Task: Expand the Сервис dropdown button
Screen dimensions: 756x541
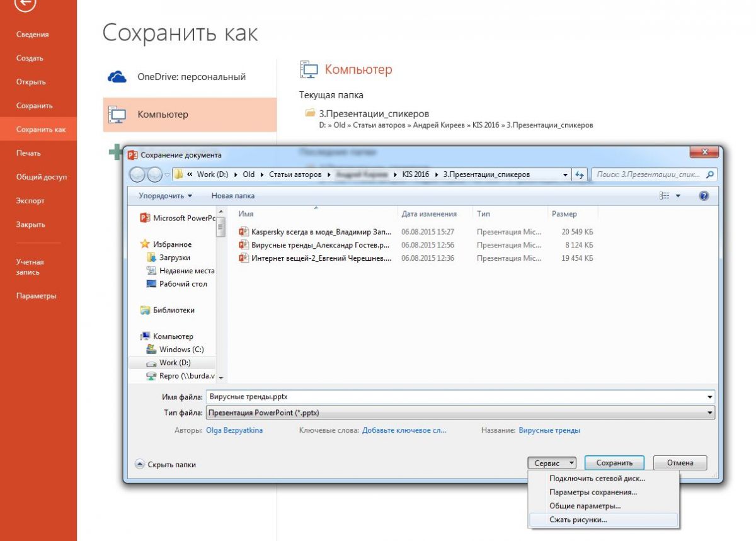Action: (553, 463)
